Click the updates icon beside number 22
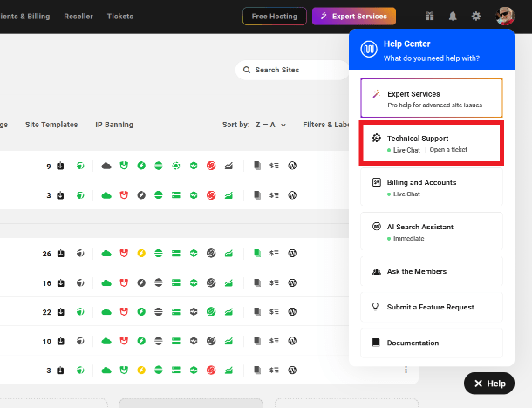 click(x=60, y=312)
